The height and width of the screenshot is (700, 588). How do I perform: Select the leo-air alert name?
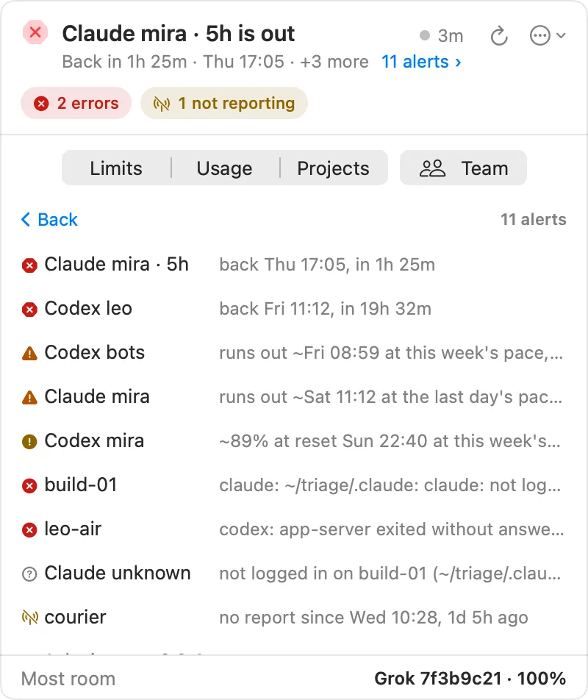tap(73, 529)
